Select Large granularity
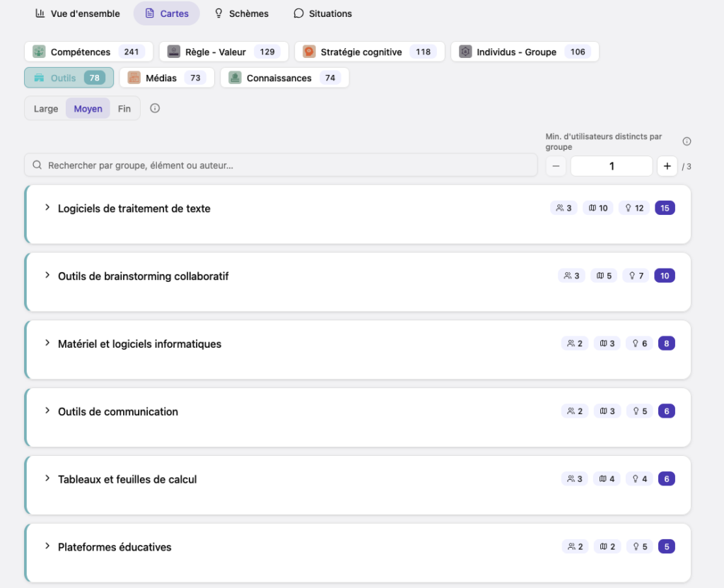This screenshot has height=588, width=724. point(46,108)
